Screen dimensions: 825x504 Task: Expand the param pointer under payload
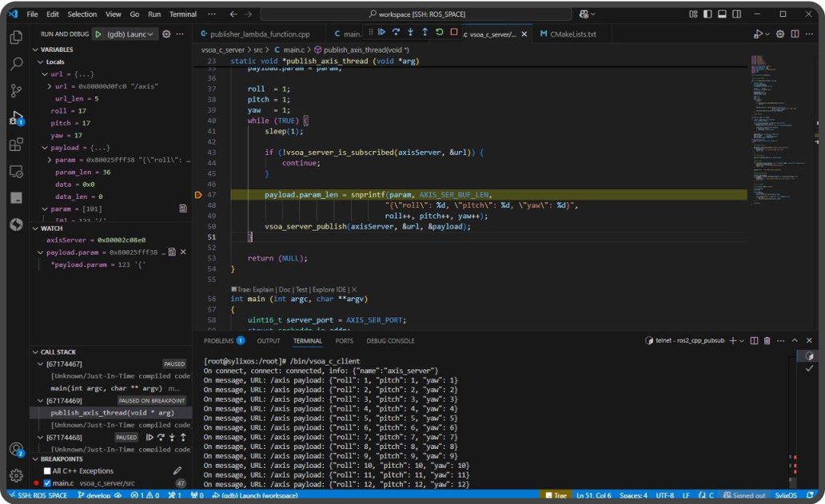tap(50, 160)
